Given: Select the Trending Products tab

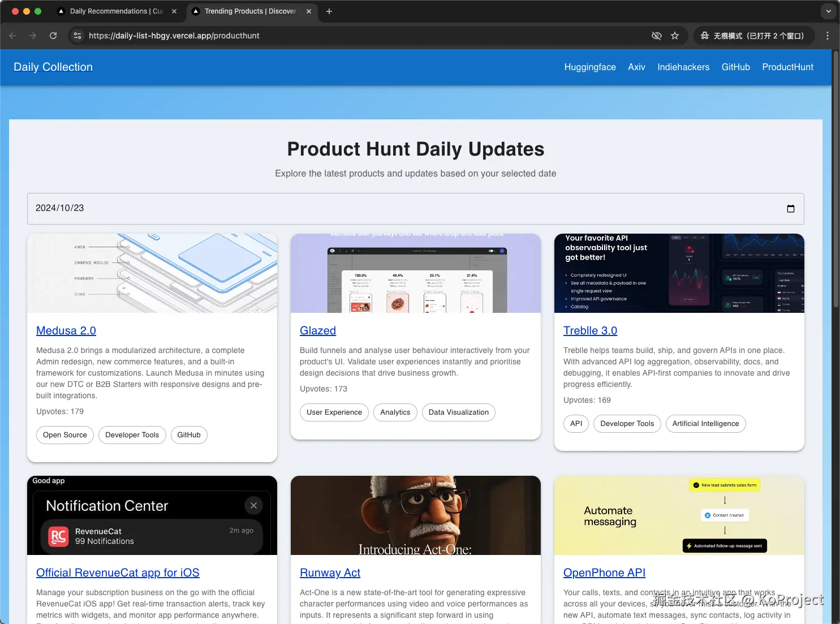Looking at the screenshot, I should tap(252, 11).
